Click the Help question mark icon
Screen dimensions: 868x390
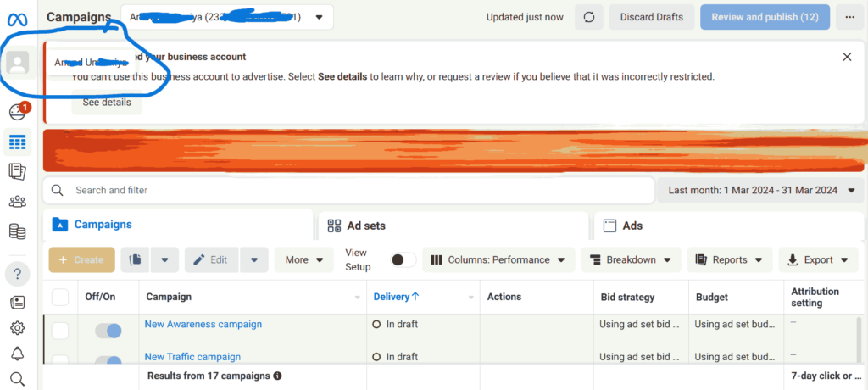click(x=17, y=274)
